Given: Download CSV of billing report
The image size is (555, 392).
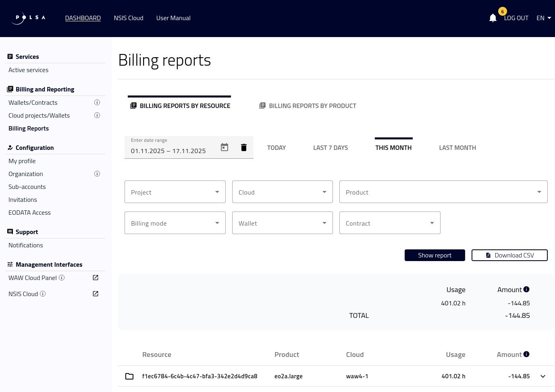Looking at the screenshot, I should [x=509, y=255].
